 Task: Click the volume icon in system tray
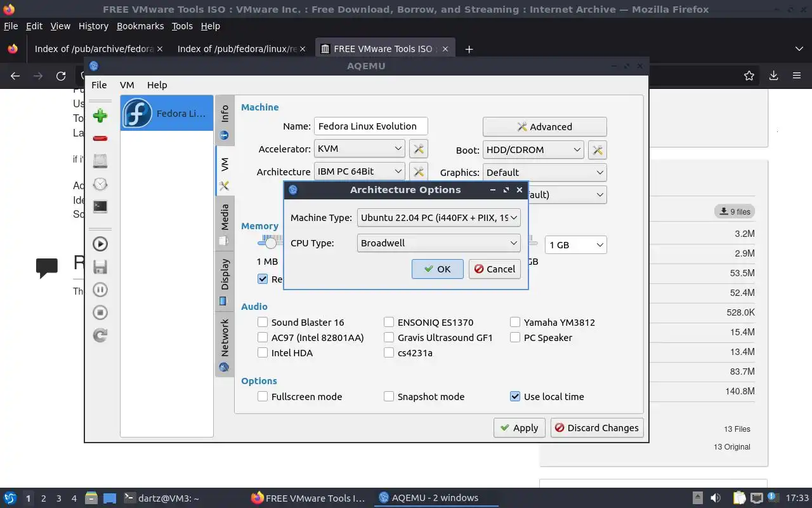click(x=716, y=498)
